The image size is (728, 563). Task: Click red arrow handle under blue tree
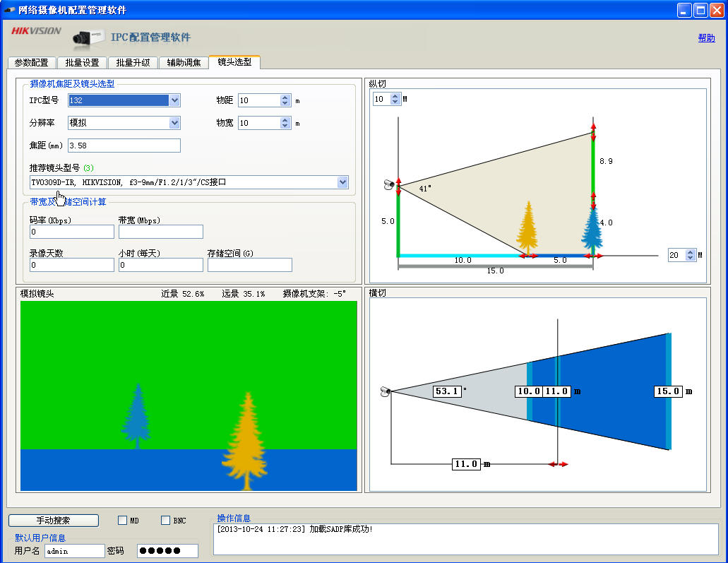pos(593,256)
